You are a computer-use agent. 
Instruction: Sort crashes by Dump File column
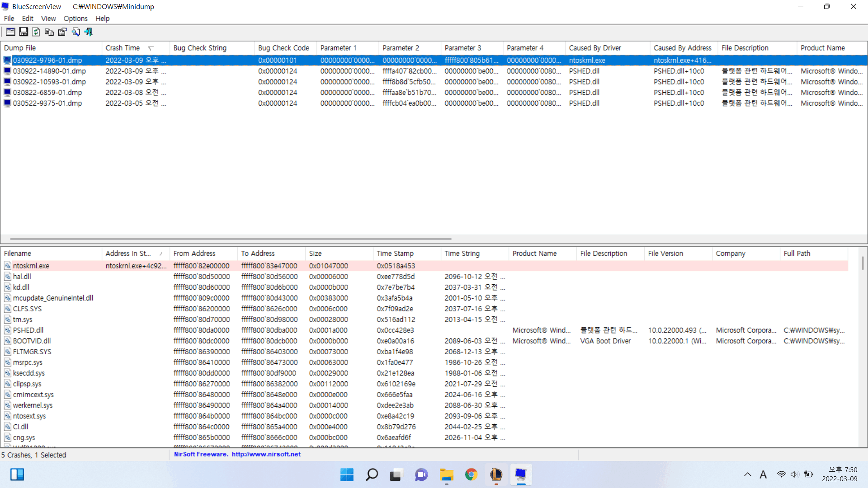(51, 48)
